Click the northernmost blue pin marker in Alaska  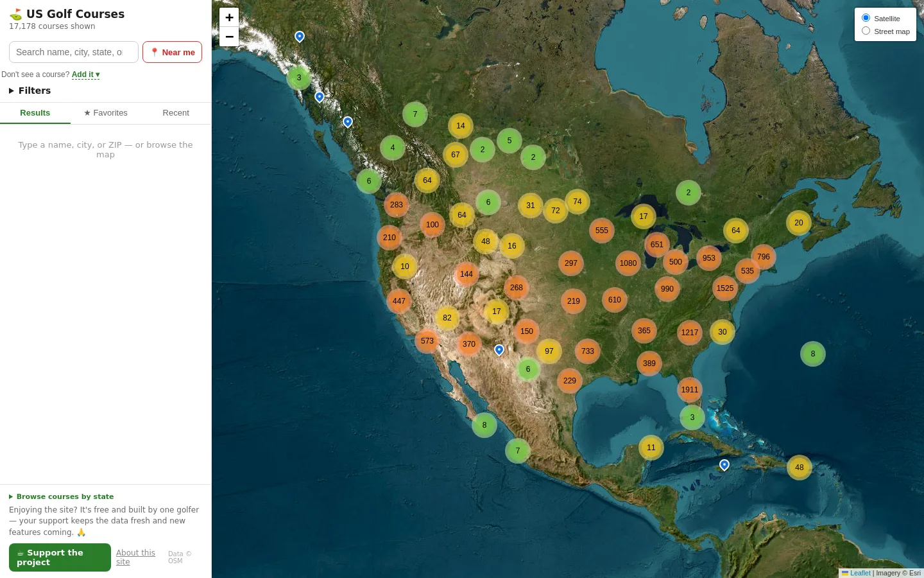[300, 37]
